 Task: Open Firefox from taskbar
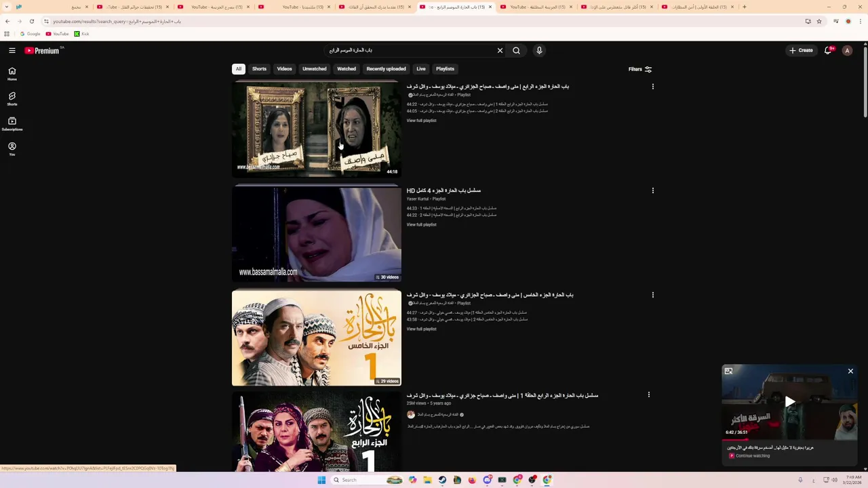[x=472, y=480]
